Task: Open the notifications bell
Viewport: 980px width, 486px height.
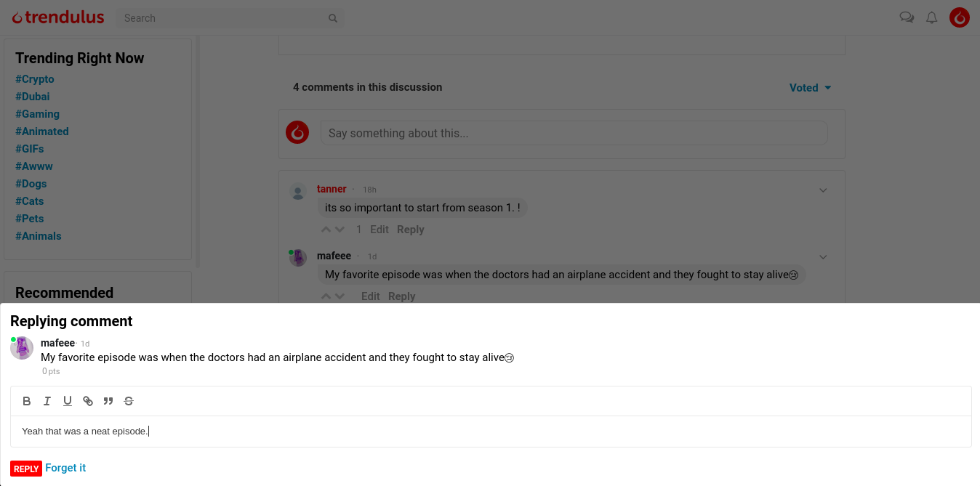Action: pos(931,17)
